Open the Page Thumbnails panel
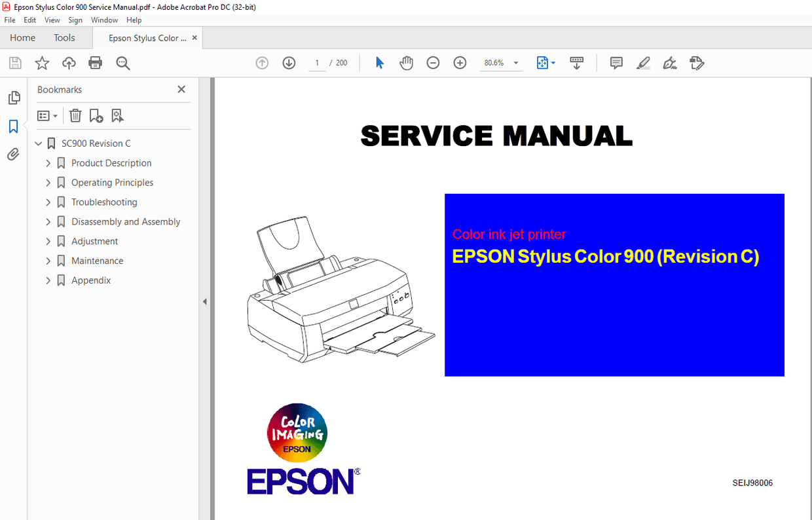Screen dimensions: 812x520 (14, 97)
